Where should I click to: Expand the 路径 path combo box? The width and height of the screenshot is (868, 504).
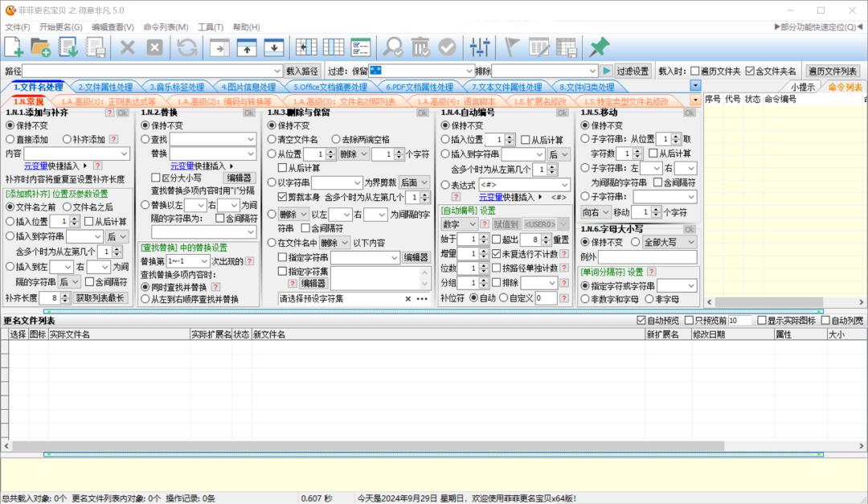pos(277,71)
